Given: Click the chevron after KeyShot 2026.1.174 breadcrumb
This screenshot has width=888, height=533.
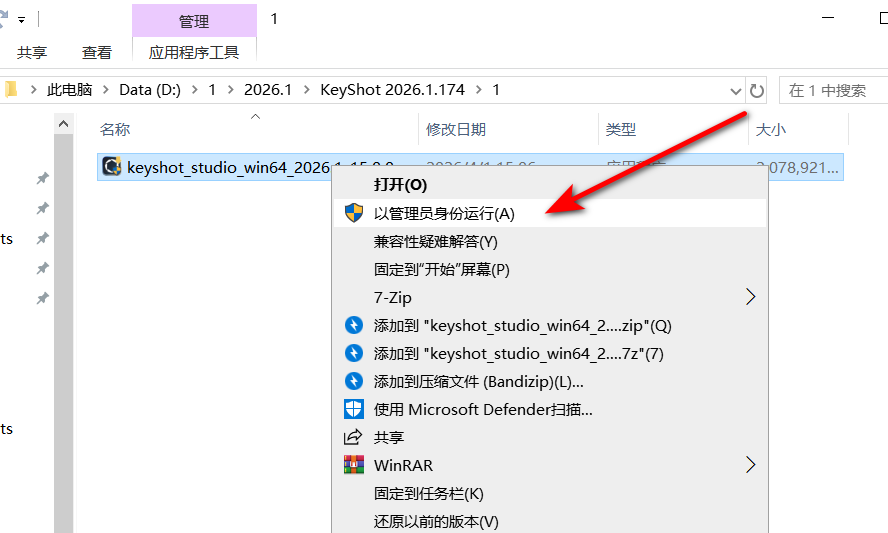Looking at the screenshot, I should 479,89.
